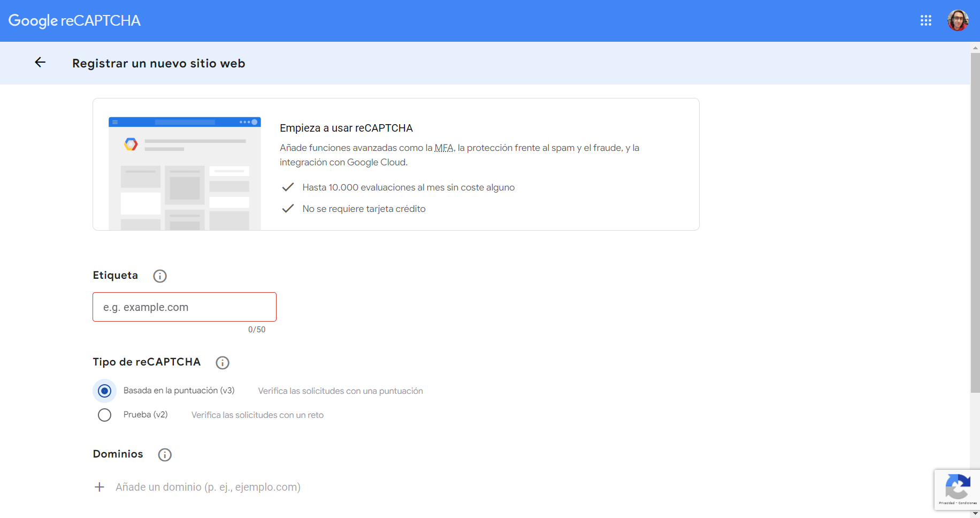980x518 pixels.
Task: Click the reCAPTCHA badge logo
Action: coord(958,486)
